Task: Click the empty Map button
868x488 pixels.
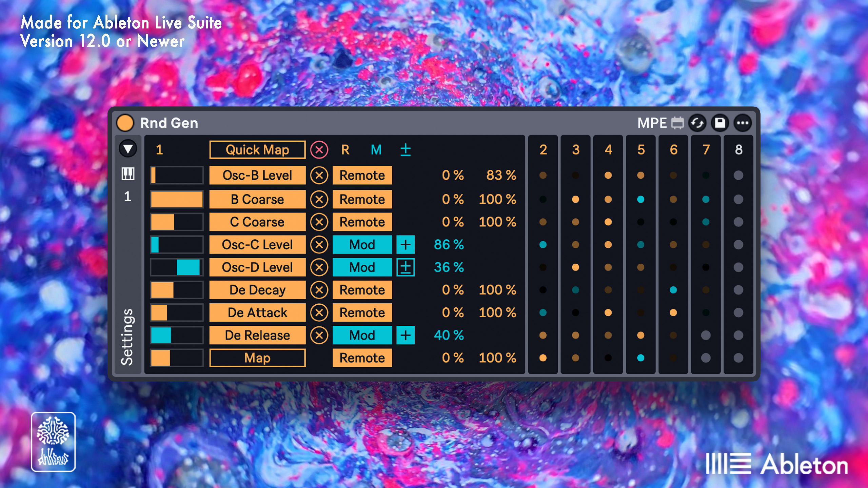Action: 257,358
